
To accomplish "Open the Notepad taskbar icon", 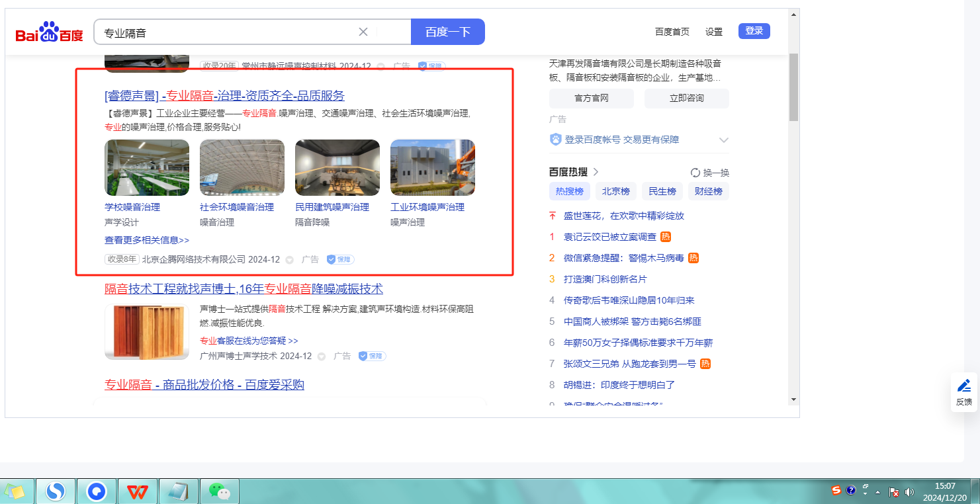I will pos(179,491).
